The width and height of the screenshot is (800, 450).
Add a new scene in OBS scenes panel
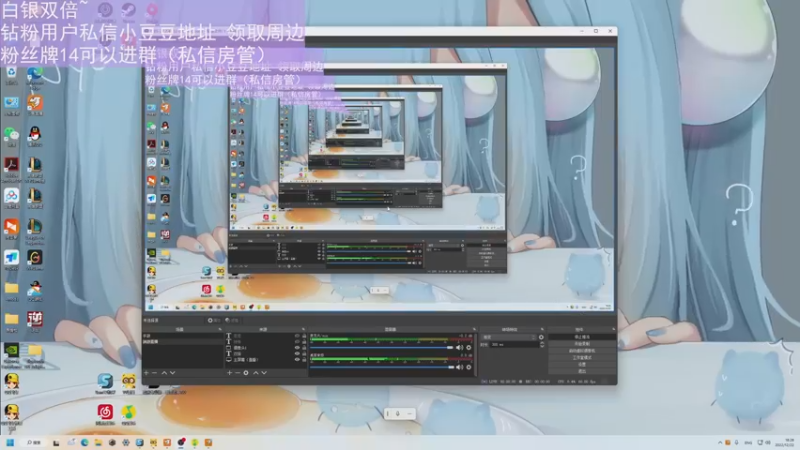pyautogui.click(x=146, y=373)
